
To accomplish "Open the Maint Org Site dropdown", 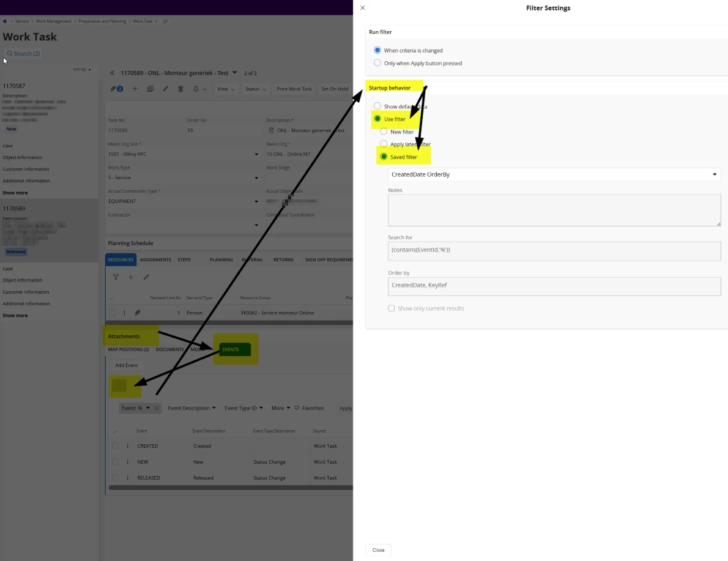I will tap(256, 154).
